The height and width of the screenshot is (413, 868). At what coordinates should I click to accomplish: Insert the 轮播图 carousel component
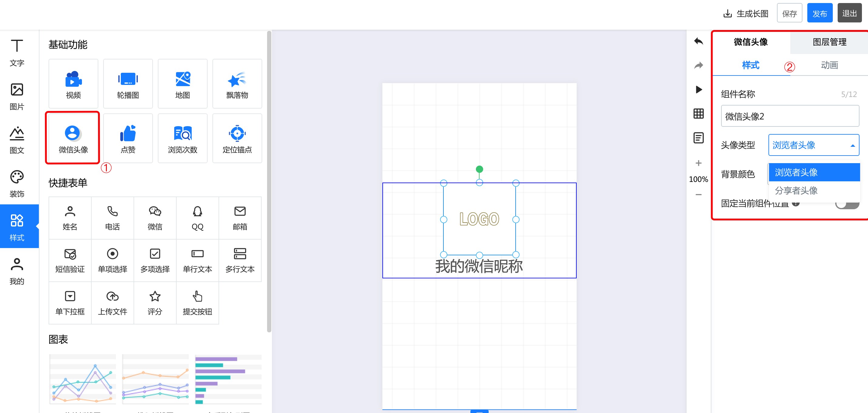click(128, 84)
